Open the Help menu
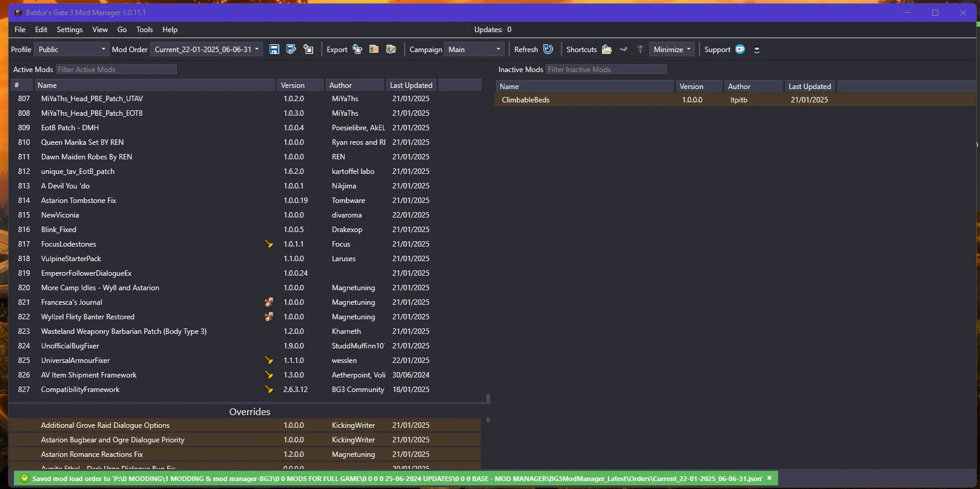Viewport: 980px width, 489px height. [170, 29]
